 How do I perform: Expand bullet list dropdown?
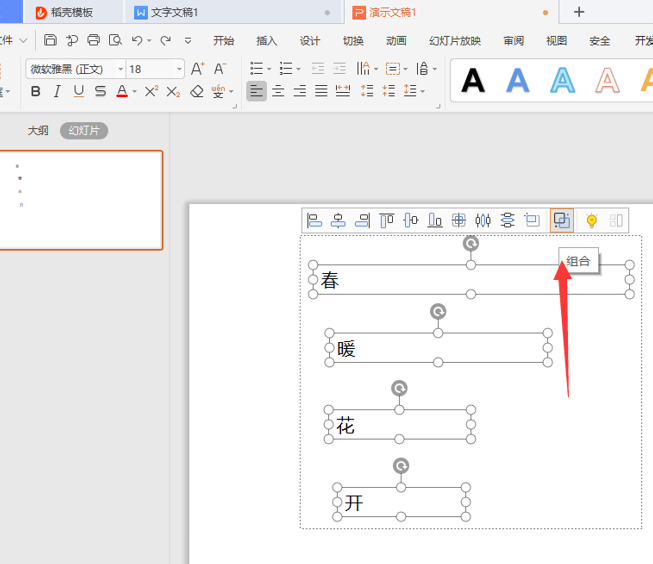point(269,69)
